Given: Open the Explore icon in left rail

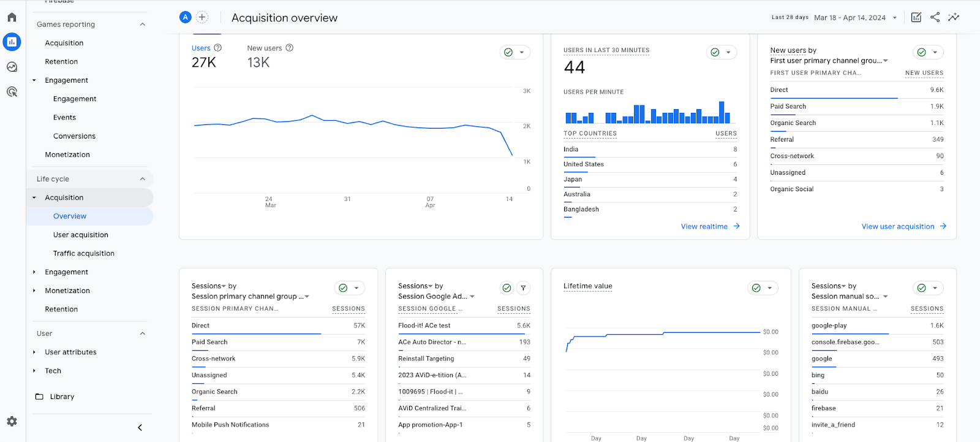Looking at the screenshot, I should [x=12, y=67].
